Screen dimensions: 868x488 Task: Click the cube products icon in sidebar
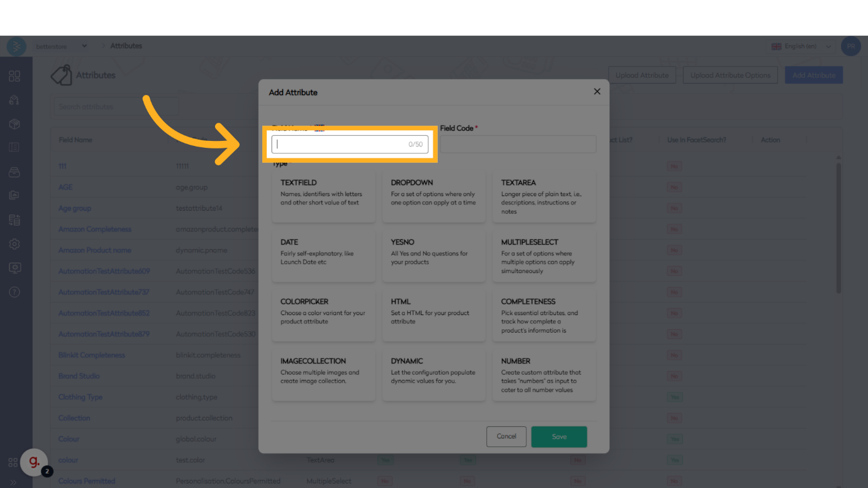[x=14, y=124]
